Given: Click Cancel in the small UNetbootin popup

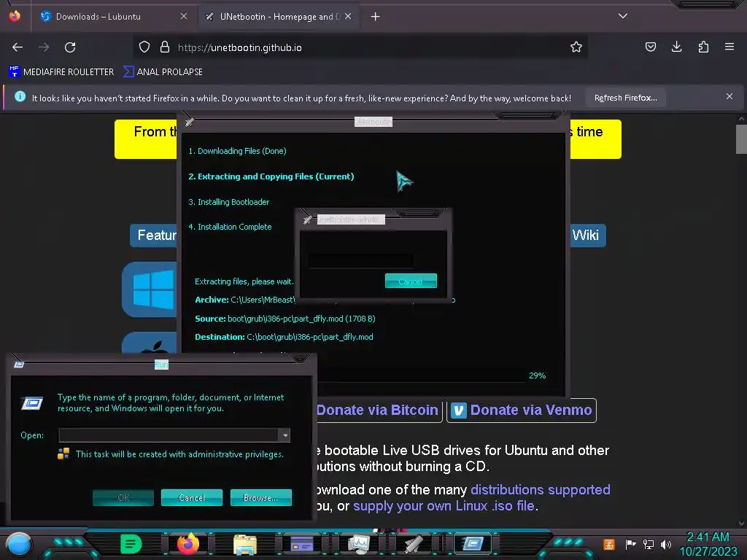Looking at the screenshot, I should click(411, 281).
